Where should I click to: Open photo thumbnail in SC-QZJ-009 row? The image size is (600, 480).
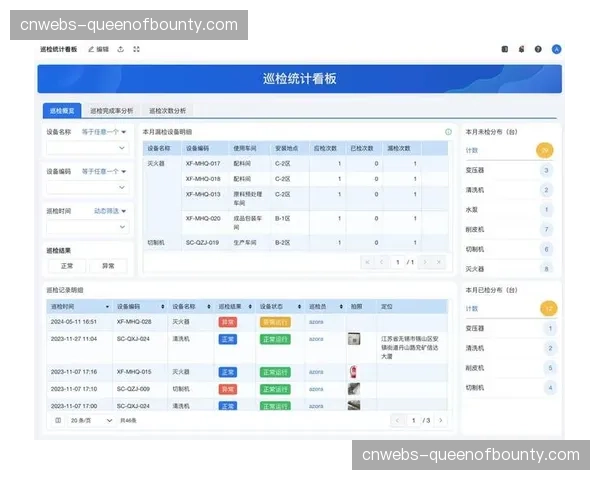(x=354, y=389)
